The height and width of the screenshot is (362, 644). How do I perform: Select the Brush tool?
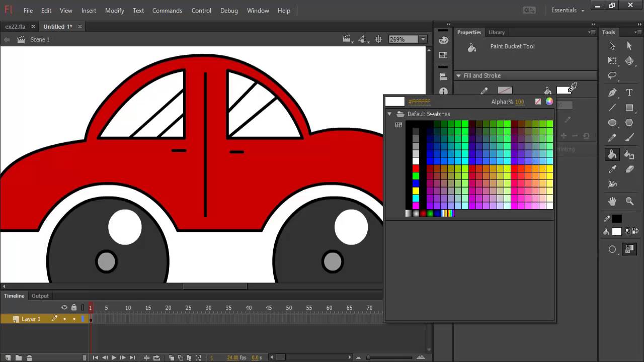tap(629, 138)
